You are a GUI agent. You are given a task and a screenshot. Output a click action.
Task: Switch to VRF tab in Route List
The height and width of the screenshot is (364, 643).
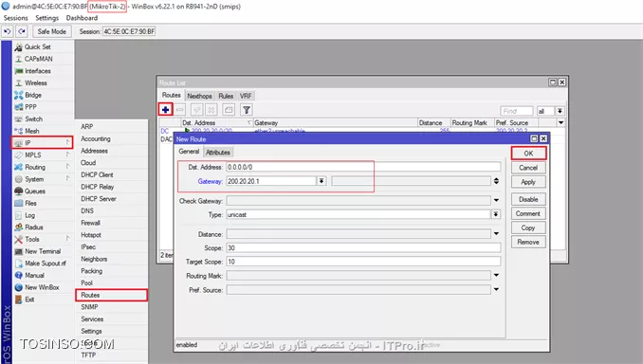pos(246,96)
